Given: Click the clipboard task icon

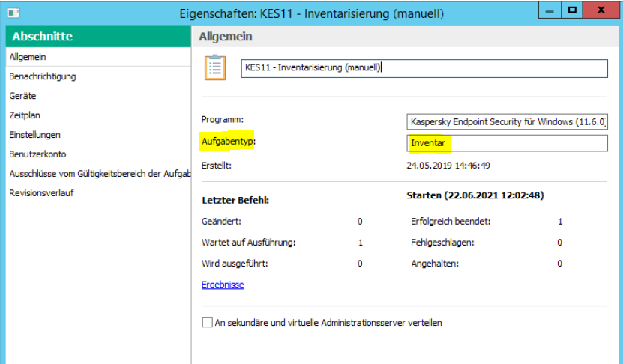Looking at the screenshot, I should [x=215, y=67].
